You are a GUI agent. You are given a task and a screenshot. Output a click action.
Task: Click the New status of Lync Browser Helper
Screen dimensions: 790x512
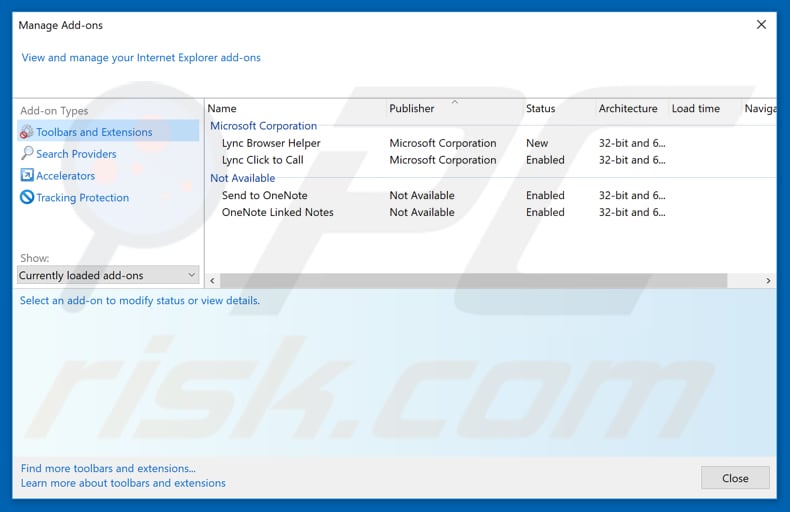coord(537,143)
